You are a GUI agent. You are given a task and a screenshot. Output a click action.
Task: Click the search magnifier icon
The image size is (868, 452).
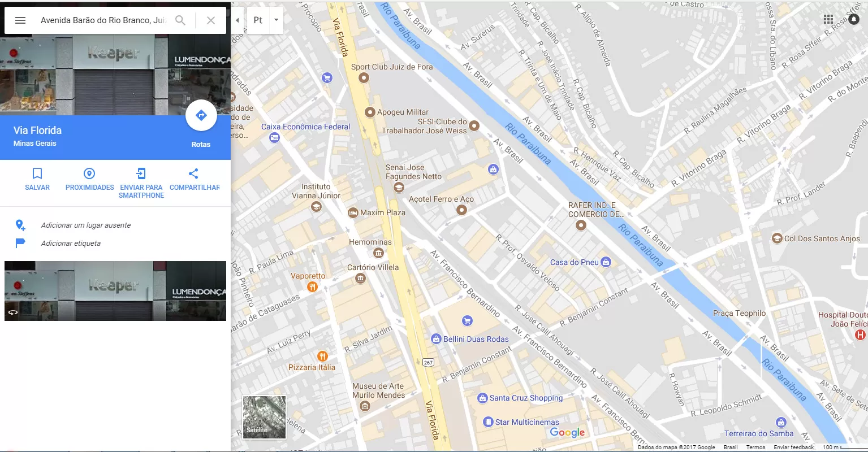pos(180,20)
